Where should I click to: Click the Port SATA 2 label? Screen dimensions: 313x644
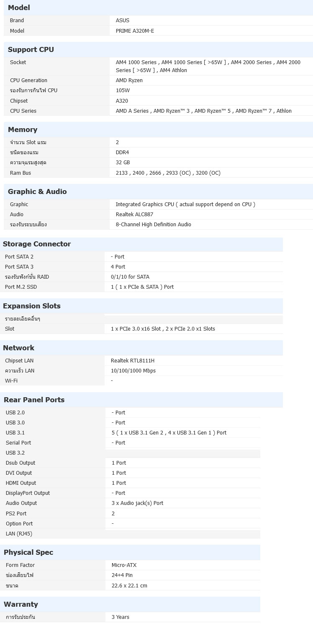19,257
